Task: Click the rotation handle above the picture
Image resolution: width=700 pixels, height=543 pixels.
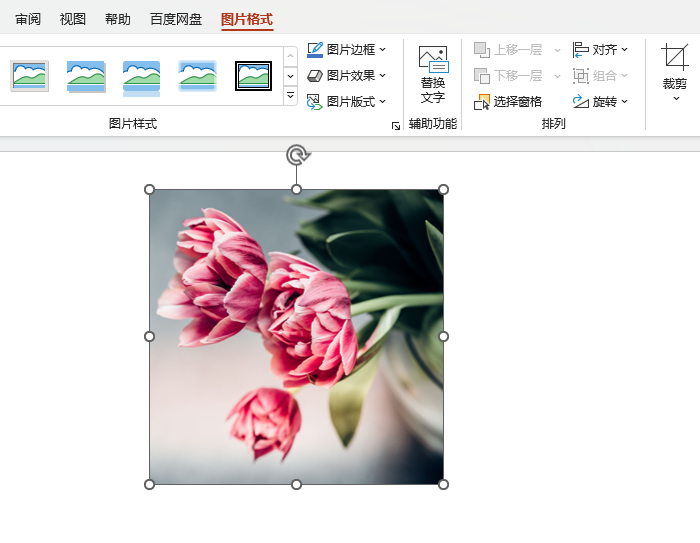Action: click(x=297, y=155)
